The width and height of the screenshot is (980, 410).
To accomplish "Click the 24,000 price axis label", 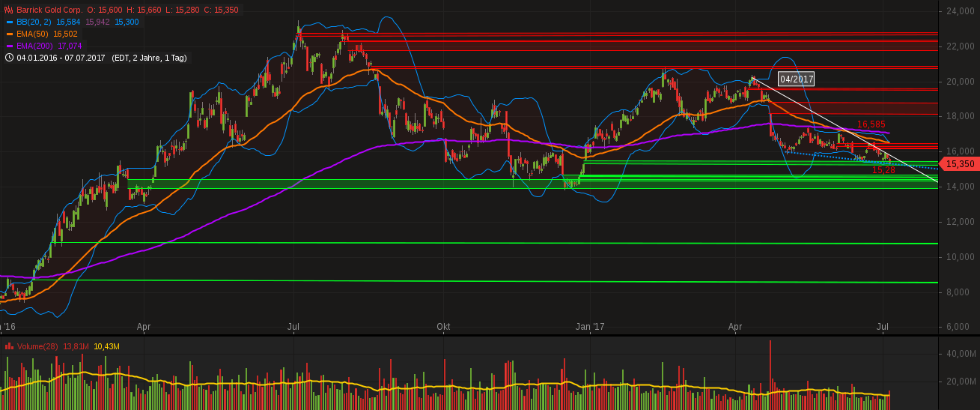I will 959,11.
